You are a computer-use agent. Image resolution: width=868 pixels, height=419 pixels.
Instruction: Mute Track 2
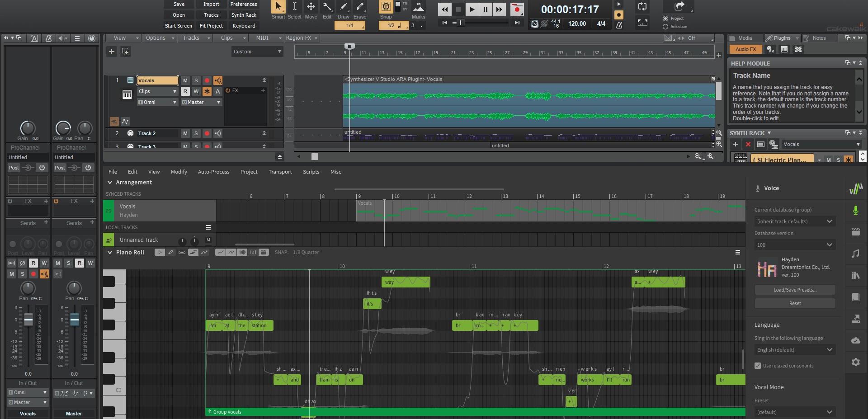(x=185, y=133)
